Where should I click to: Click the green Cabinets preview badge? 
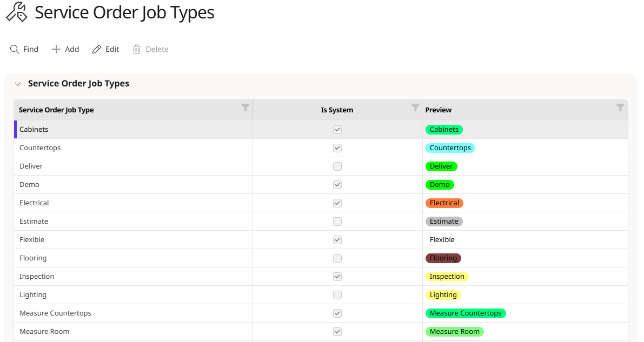[444, 129]
